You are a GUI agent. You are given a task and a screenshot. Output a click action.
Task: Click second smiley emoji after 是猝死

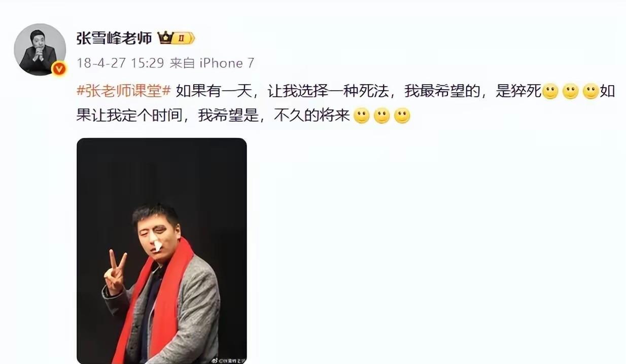[x=571, y=92]
